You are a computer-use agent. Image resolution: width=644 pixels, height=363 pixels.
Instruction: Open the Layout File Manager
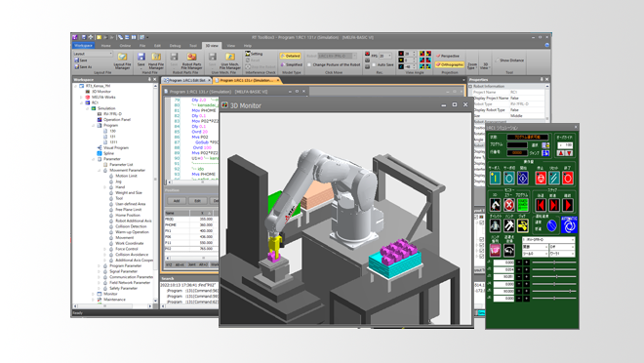click(x=122, y=60)
